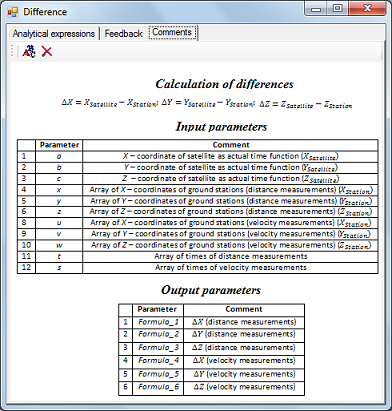Click the Formula_2 output parameter cell
The height and width of the screenshot is (411, 392).
point(158,334)
